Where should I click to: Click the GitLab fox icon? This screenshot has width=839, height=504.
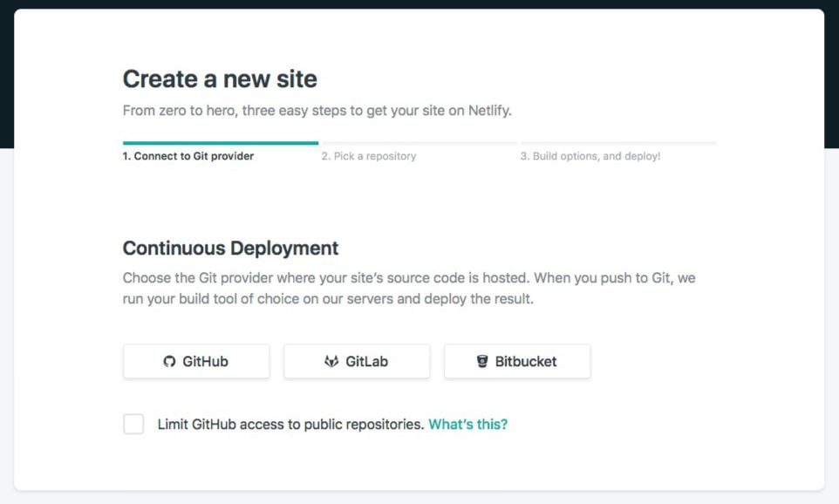tap(331, 362)
